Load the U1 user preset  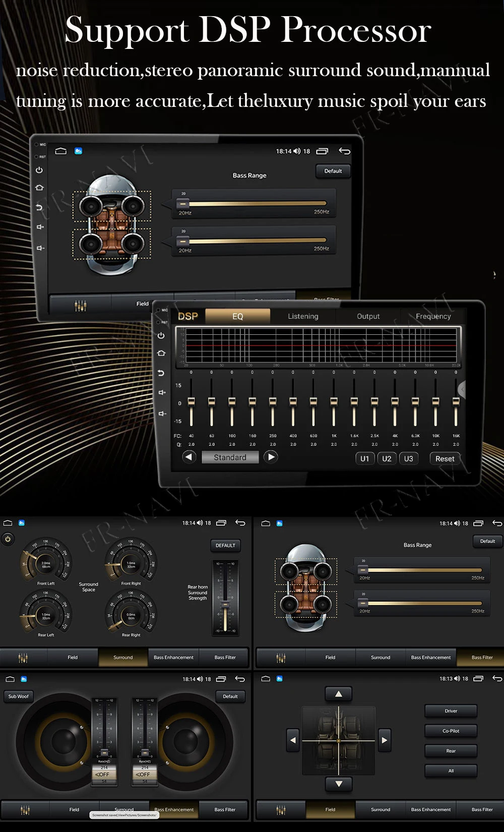click(365, 458)
